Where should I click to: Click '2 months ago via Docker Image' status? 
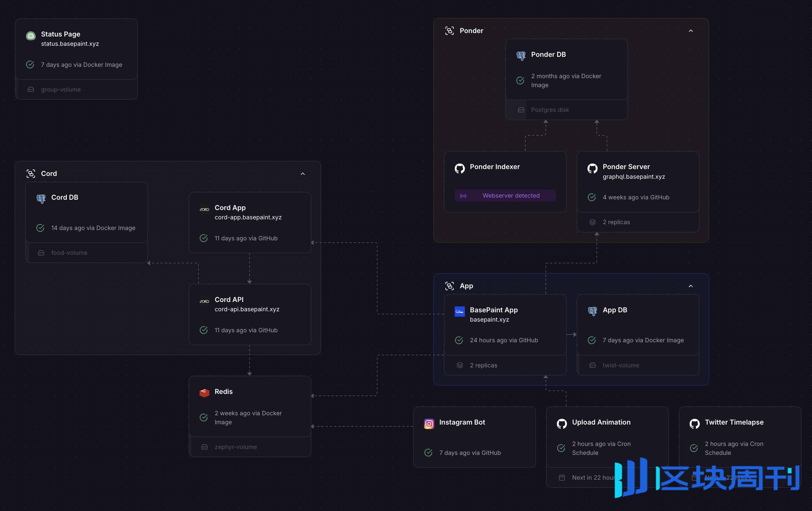(x=566, y=81)
